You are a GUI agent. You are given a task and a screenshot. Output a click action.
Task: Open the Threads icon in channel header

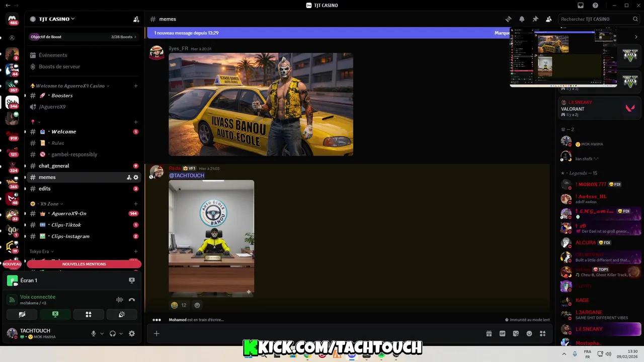click(508, 19)
